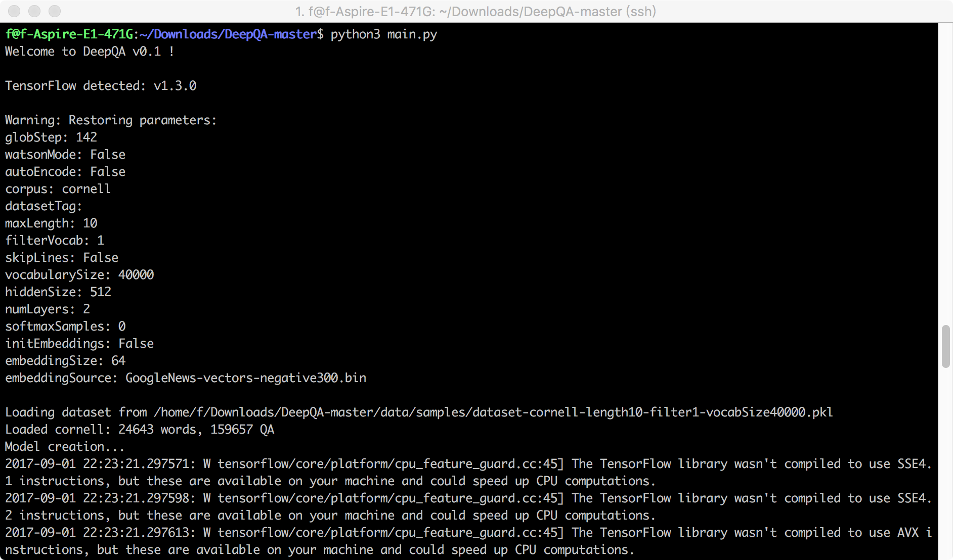Screen dimensions: 953x560
Task: Click the 'globStep: 142' line
Action: [x=51, y=137]
